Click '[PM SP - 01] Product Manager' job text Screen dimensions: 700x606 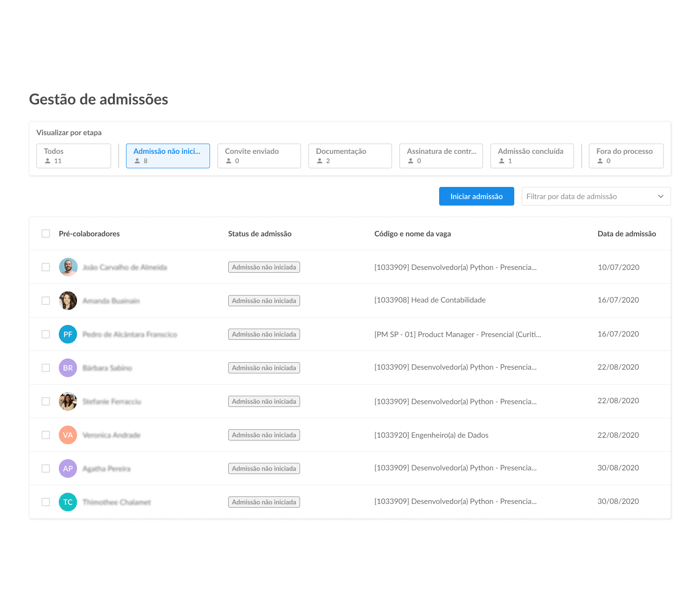coord(458,334)
